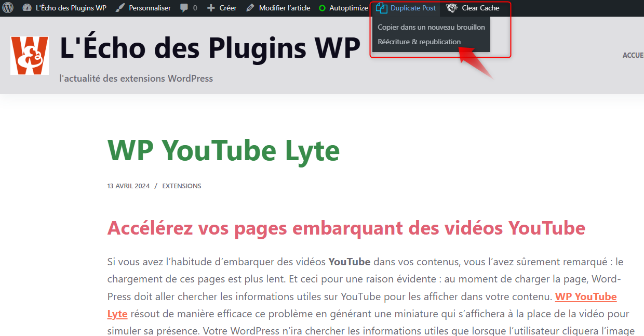Viewport: 644px width, 336px height.
Task: Click the Personnaliser paintbrush icon
Action: (x=120, y=8)
